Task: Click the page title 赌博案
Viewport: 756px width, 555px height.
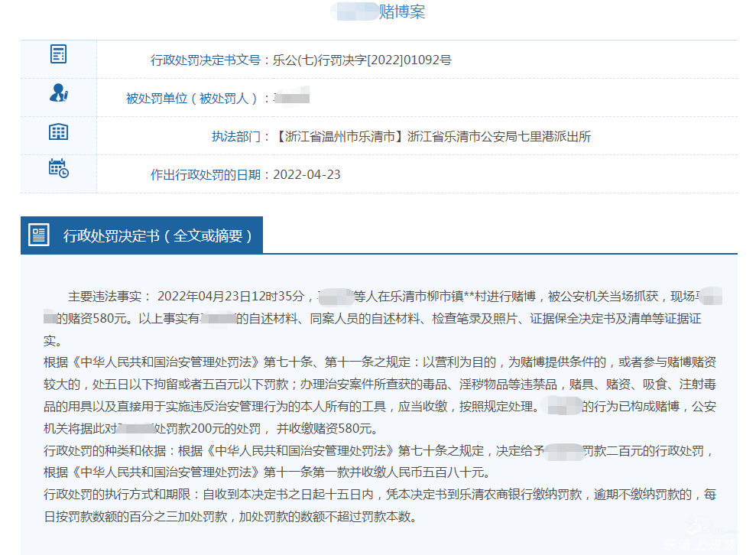Action: (402, 12)
